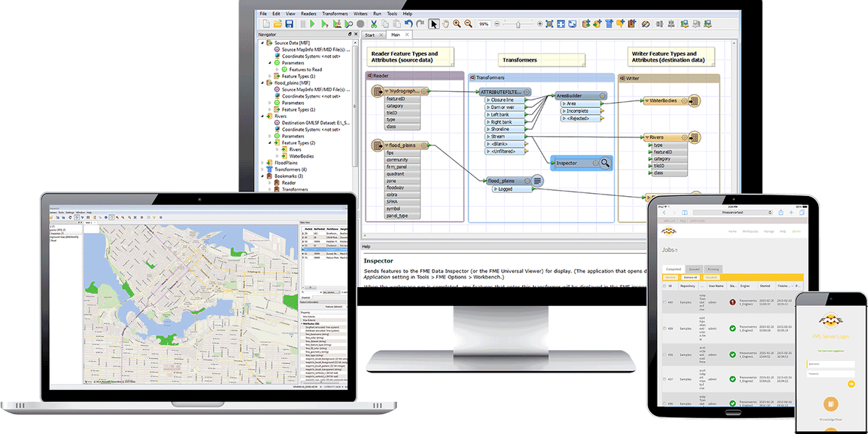
Task: Open Manage in the FME Server nav
Action: pos(770,231)
